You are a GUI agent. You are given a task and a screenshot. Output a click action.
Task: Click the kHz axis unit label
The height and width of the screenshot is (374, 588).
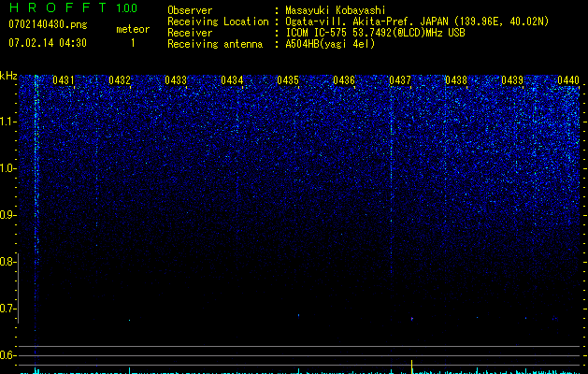tap(8, 76)
